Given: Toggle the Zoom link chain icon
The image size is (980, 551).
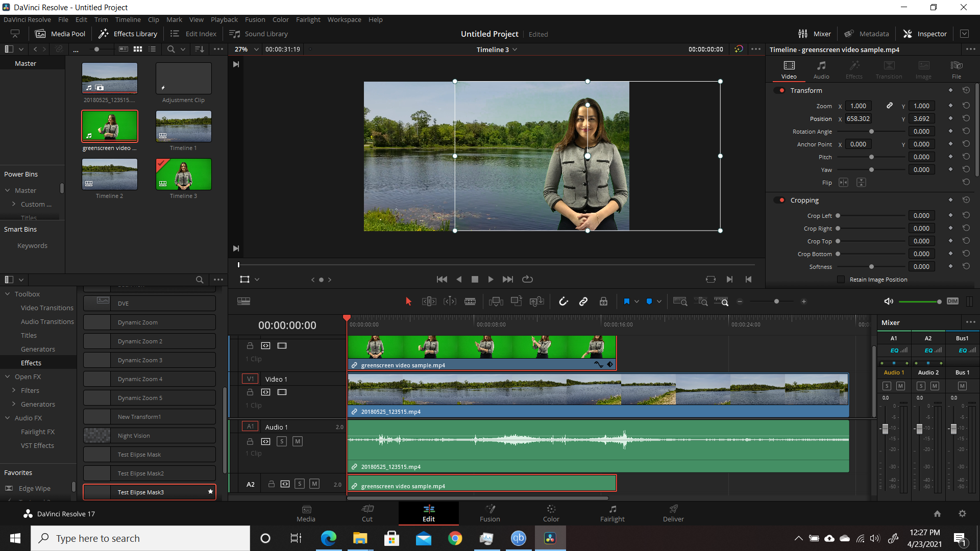Looking at the screenshot, I should point(890,106).
